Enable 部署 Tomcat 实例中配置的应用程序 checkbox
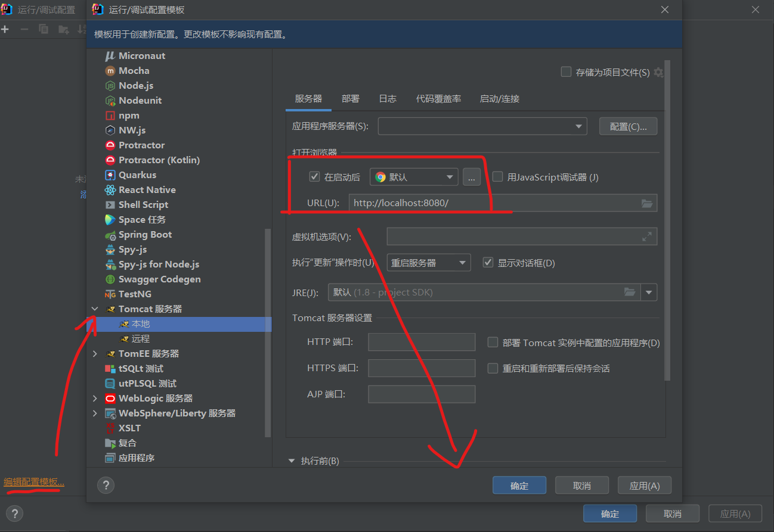This screenshot has height=532, width=774. pyautogui.click(x=493, y=342)
